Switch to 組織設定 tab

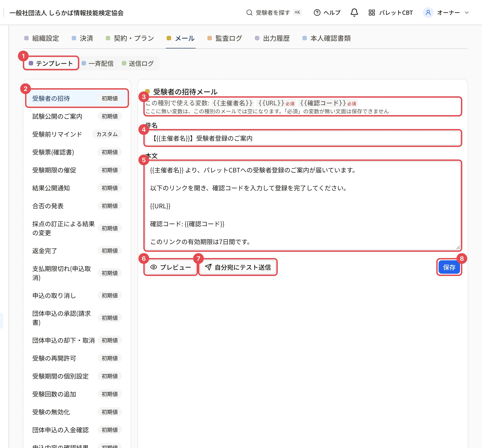point(42,38)
